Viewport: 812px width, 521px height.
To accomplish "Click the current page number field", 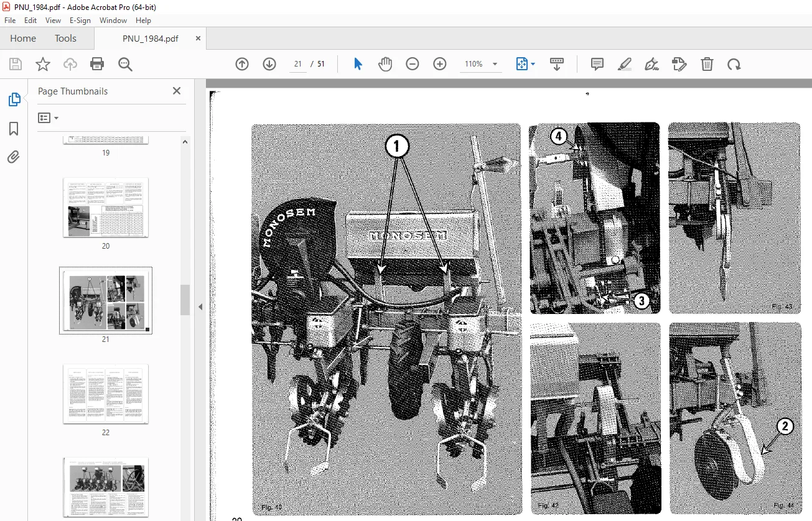I will pos(298,64).
